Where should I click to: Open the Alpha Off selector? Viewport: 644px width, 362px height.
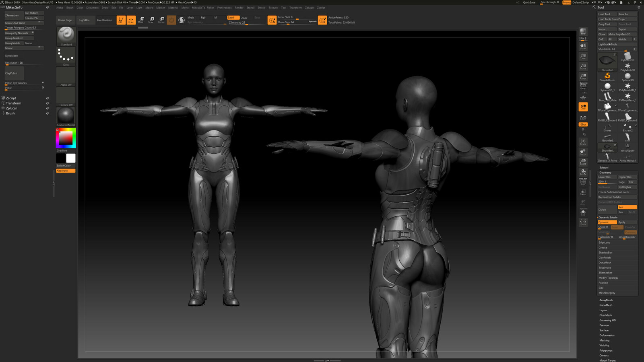coord(66,77)
